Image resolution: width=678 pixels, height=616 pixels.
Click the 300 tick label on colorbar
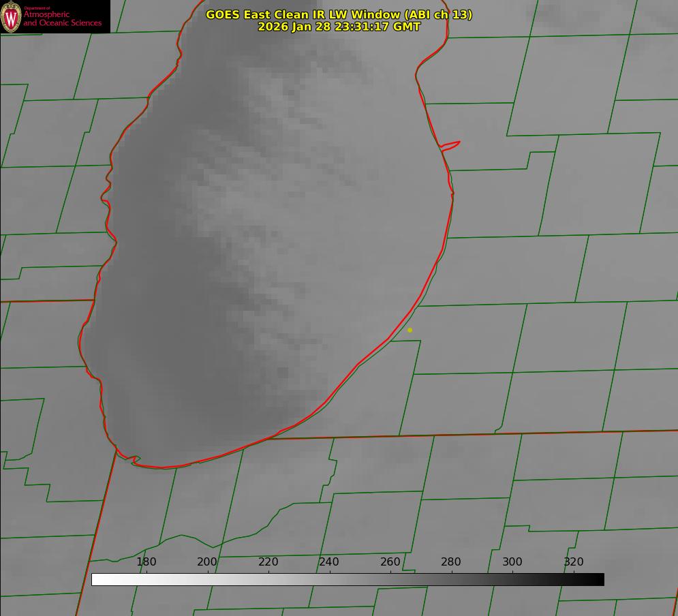point(512,562)
